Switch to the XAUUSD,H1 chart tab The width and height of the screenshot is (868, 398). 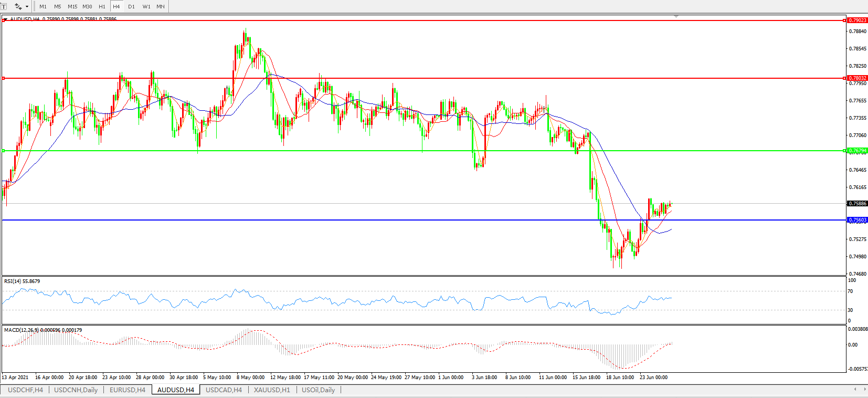pyautogui.click(x=272, y=390)
